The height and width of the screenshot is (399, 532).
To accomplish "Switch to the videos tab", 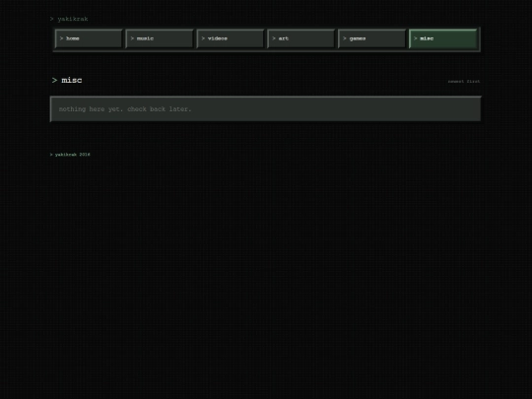I will [x=231, y=38].
